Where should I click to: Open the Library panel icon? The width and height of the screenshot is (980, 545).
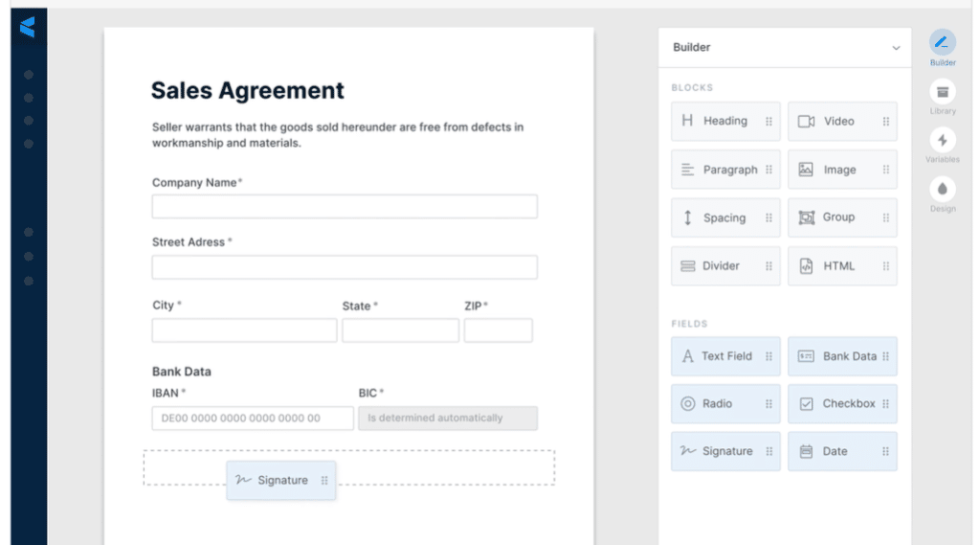(x=942, y=92)
